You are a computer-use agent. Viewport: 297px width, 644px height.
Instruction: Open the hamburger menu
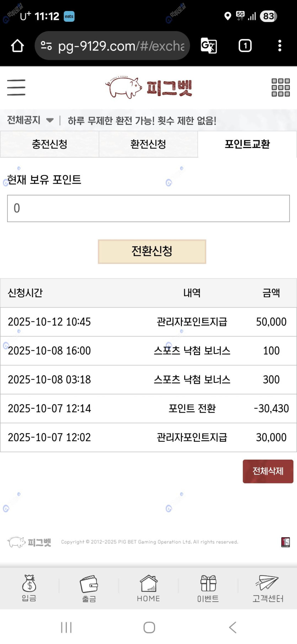click(16, 87)
